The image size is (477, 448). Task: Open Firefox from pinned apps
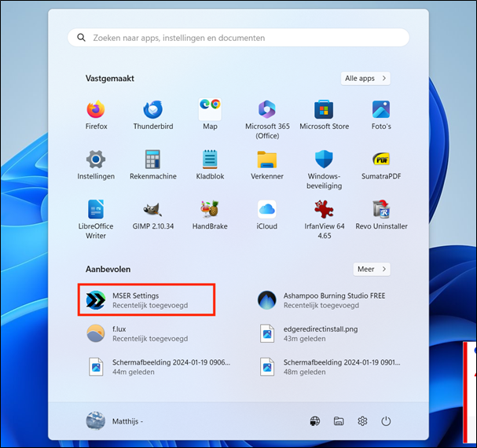pyautogui.click(x=96, y=115)
